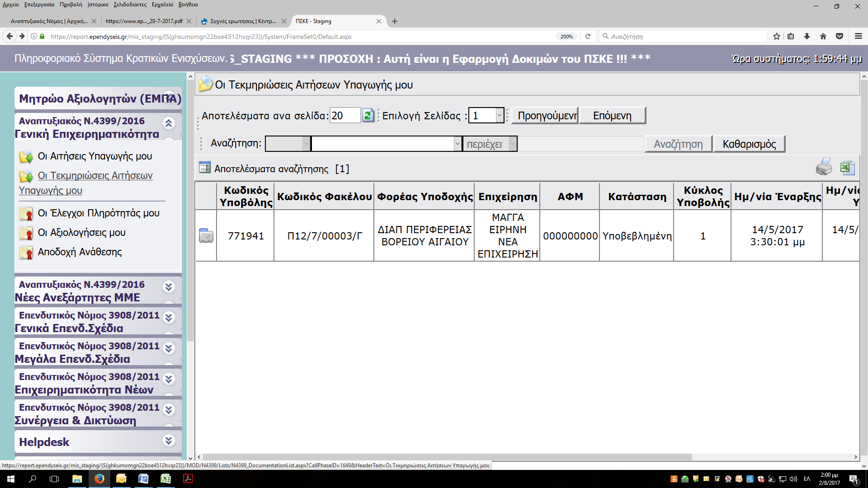This screenshot has height=488, width=868.
Task: Click the bookmark star icon in toolbar
Action: pos(777,37)
